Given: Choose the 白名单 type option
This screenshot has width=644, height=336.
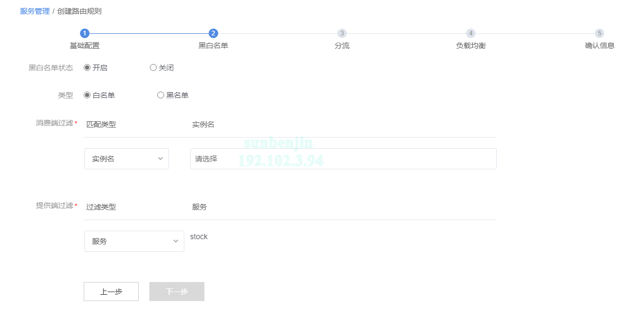Looking at the screenshot, I should click(x=87, y=95).
